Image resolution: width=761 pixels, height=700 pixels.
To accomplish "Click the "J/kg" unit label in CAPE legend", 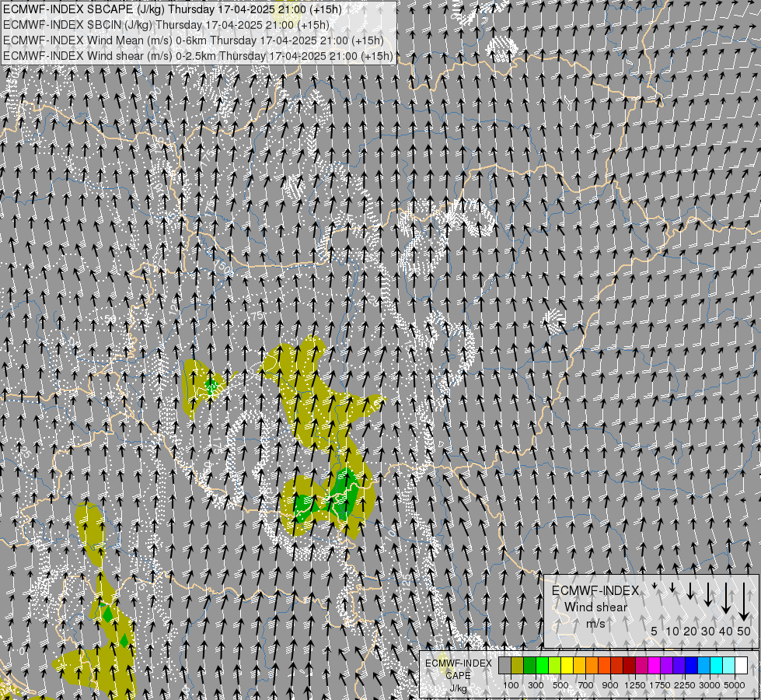I will 458,688.
